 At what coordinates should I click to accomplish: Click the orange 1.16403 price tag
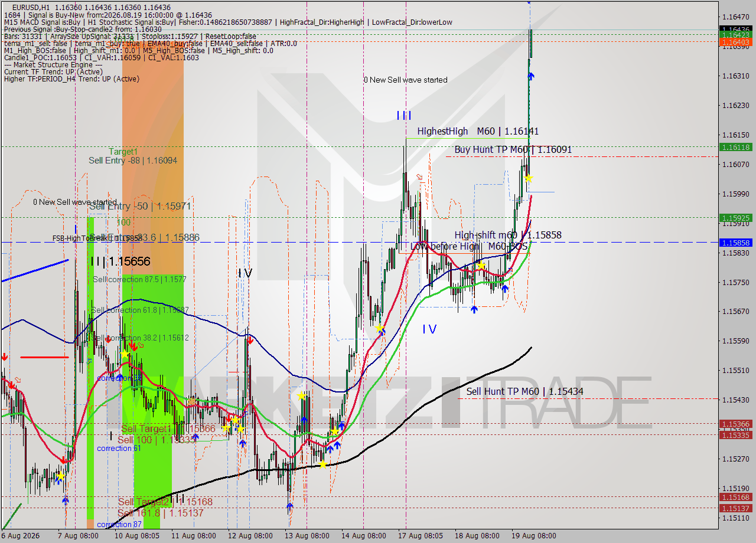(735, 41)
